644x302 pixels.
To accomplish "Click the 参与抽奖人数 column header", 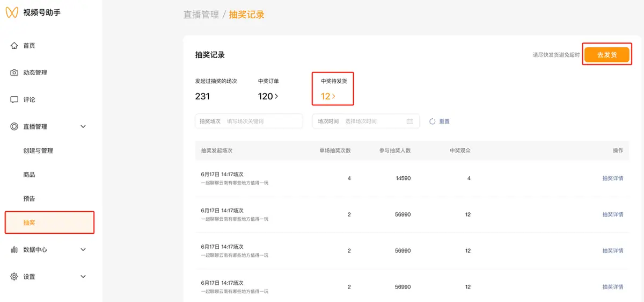I will [395, 150].
